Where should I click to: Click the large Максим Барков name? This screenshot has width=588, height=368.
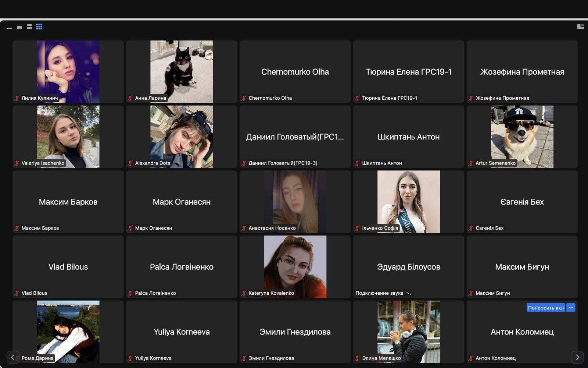point(68,202)
